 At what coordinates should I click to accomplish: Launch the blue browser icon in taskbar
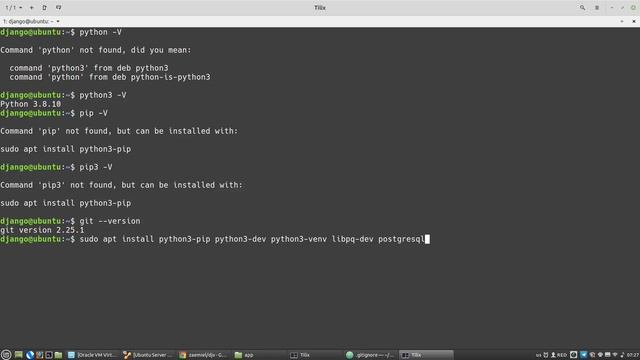(x=30, y=355)
